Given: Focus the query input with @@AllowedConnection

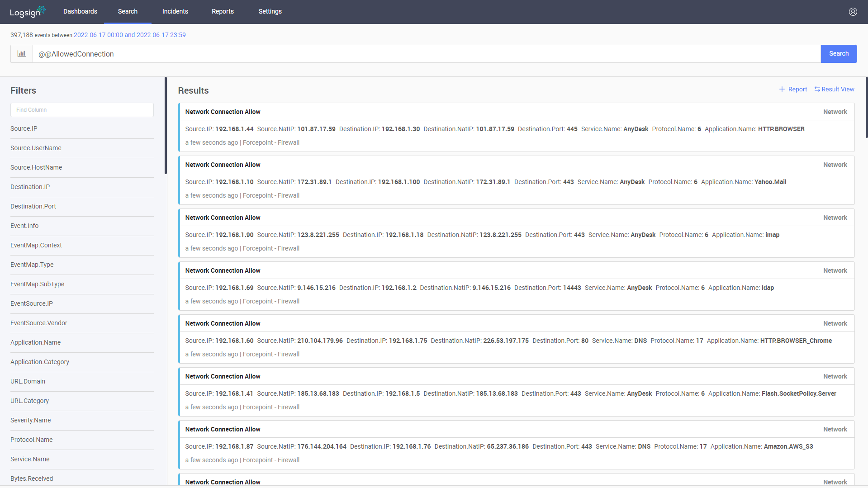Looking at the screenshot, I should point(427,54).
